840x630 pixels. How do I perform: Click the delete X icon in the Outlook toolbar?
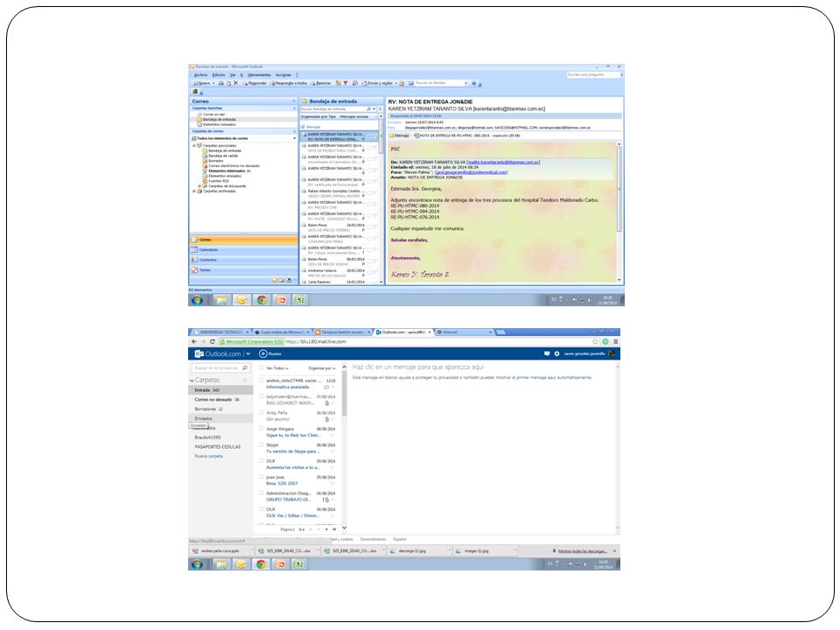[235, 83]
